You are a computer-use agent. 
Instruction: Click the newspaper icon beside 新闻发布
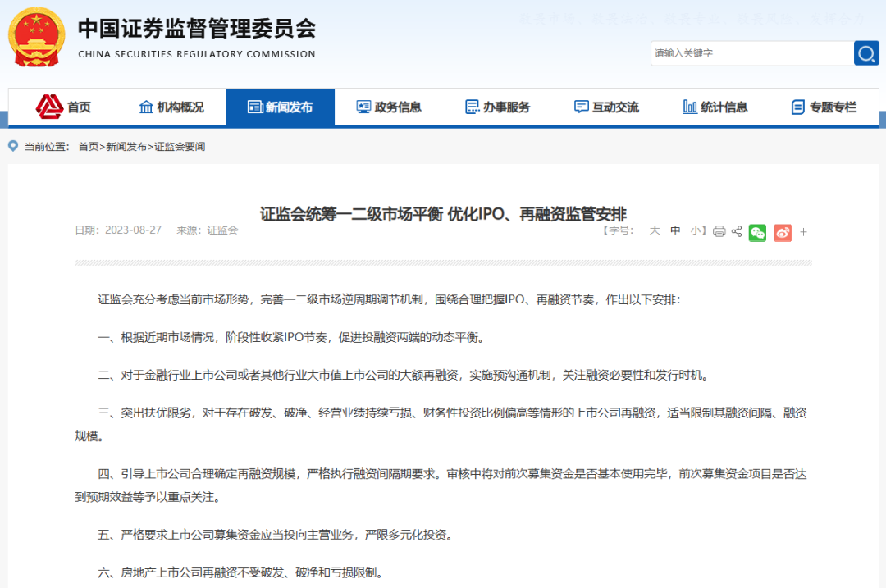click(x=255, y=107)
